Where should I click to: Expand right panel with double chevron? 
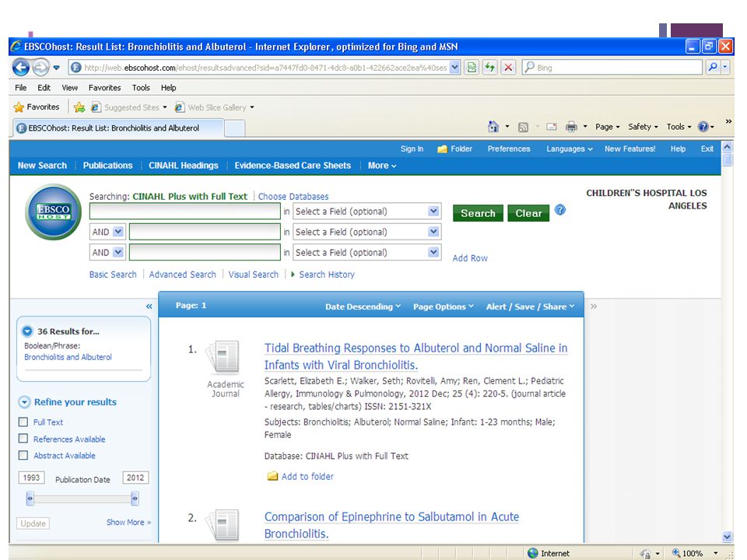point(594,306)
